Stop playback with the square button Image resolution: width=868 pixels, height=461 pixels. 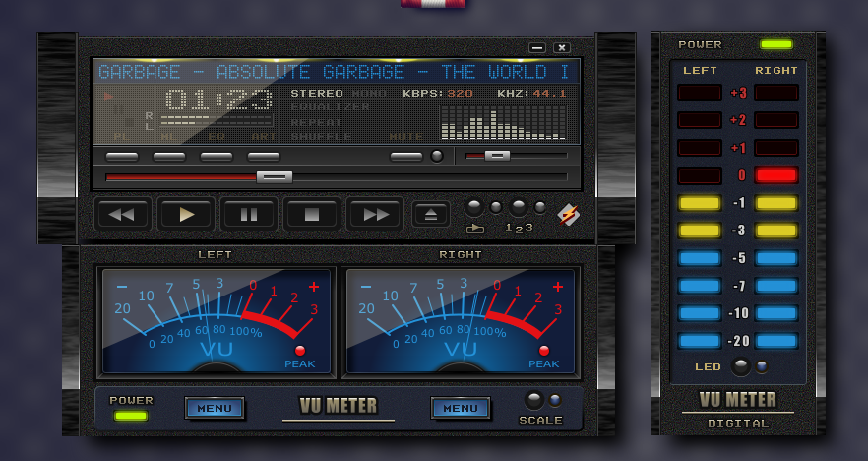point(312,214)
